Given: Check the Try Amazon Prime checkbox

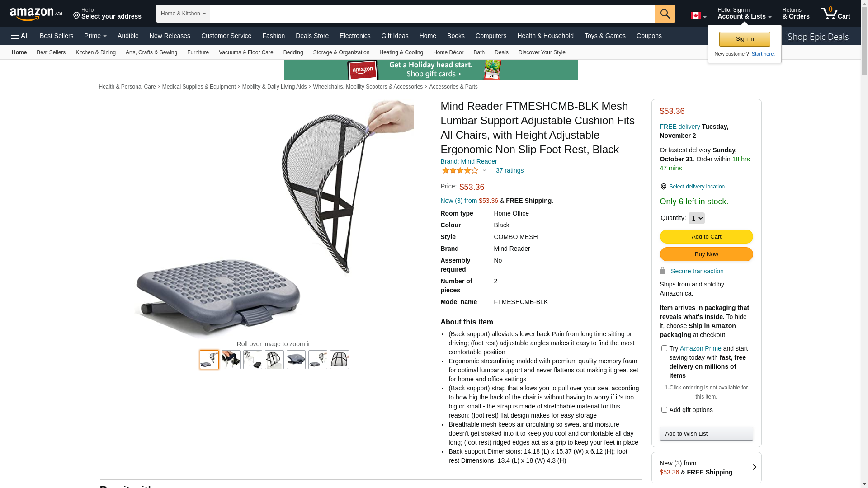Looking at the screenshot, I should coord(664,348).
